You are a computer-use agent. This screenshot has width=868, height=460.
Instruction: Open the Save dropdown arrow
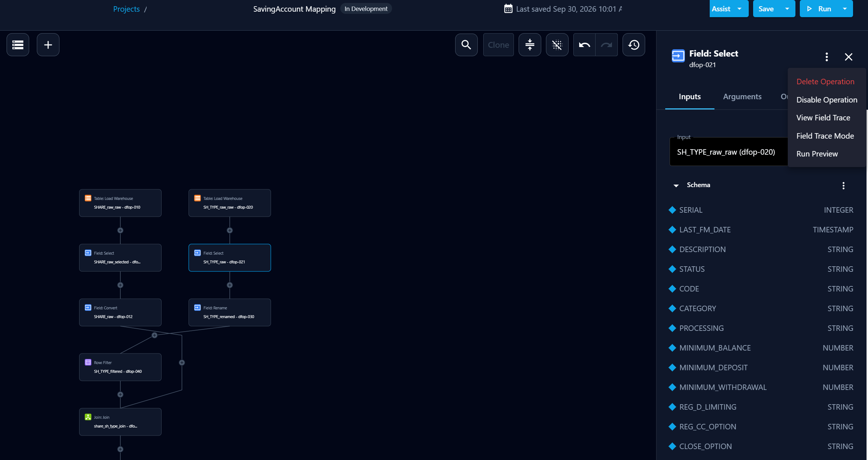point(787,9)
